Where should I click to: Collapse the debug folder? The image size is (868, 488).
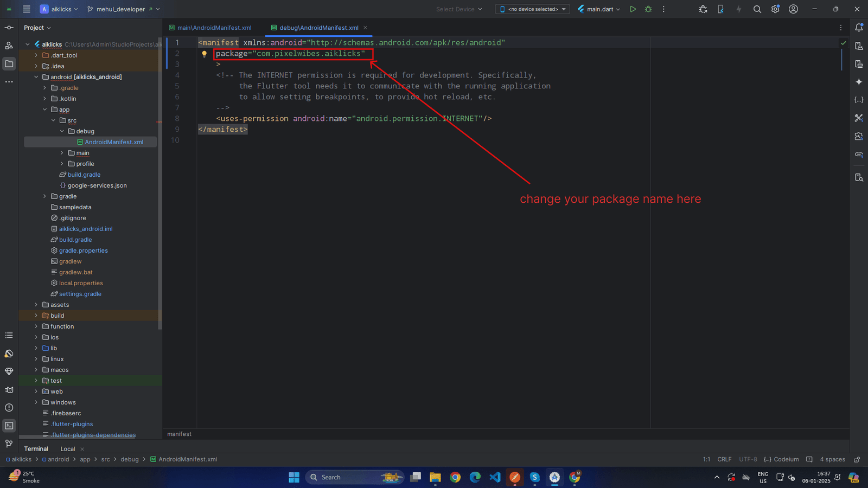click(x=62, y=131)
